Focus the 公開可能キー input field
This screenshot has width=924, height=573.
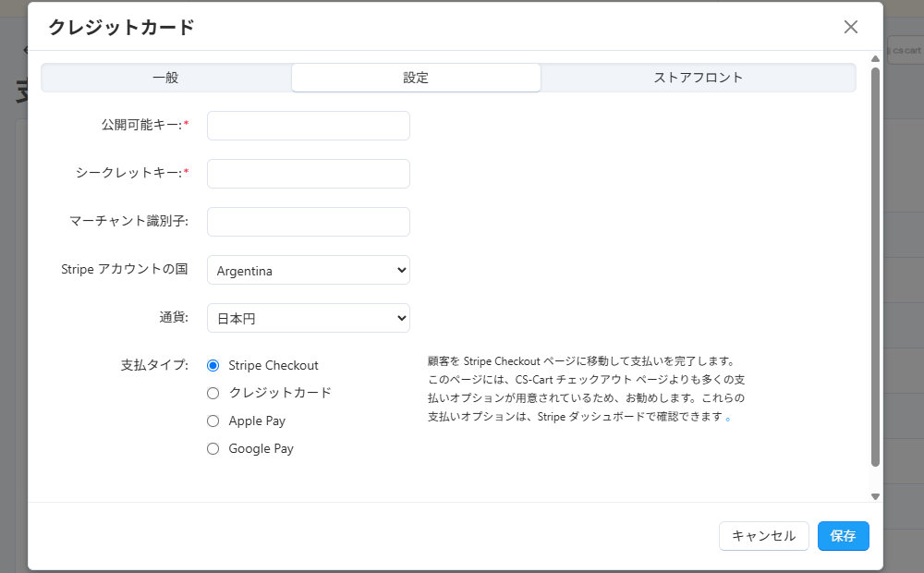point(308,126)
